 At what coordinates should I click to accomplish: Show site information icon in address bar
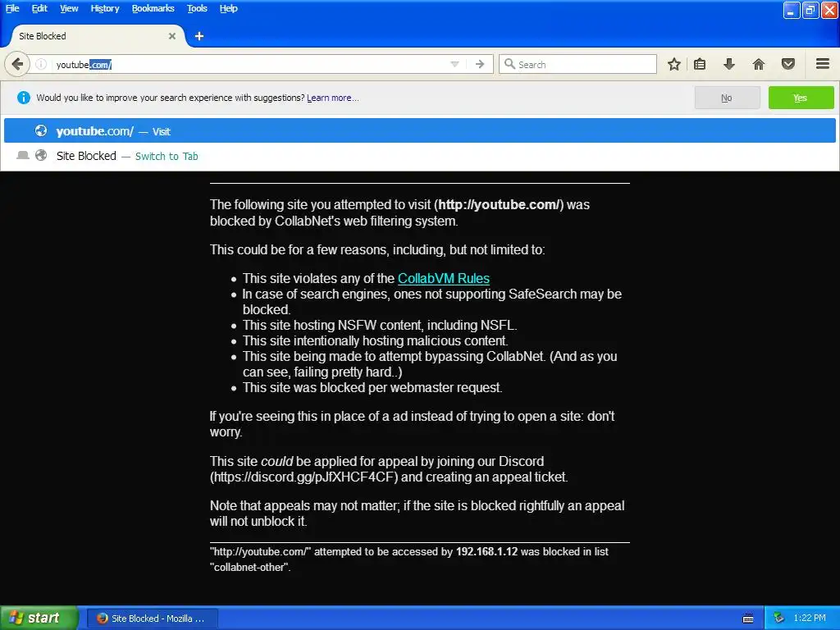[41, 64]
